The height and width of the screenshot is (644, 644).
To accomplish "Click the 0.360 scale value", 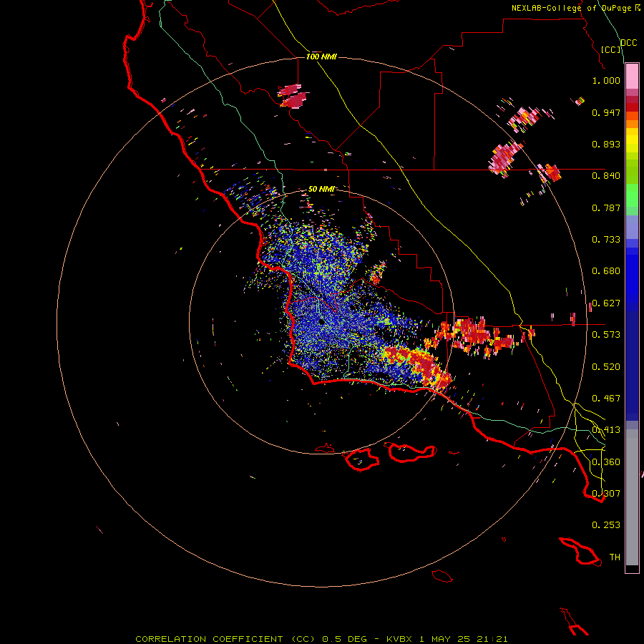I will 606,462.
